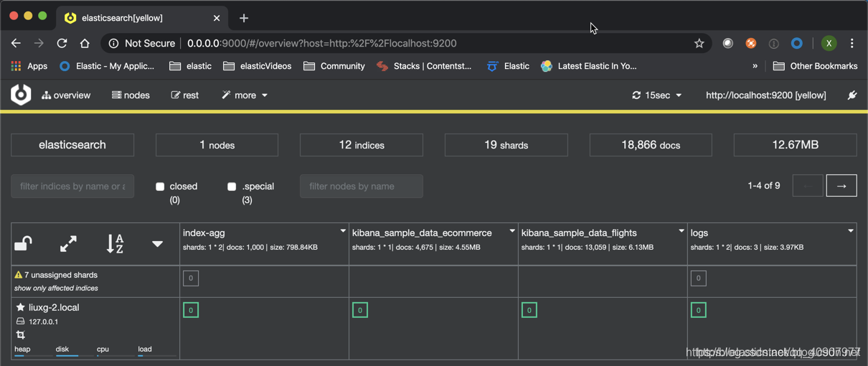Open the indices actions caret dropdown
Screen dimensions: 868x366
(157, 244)
